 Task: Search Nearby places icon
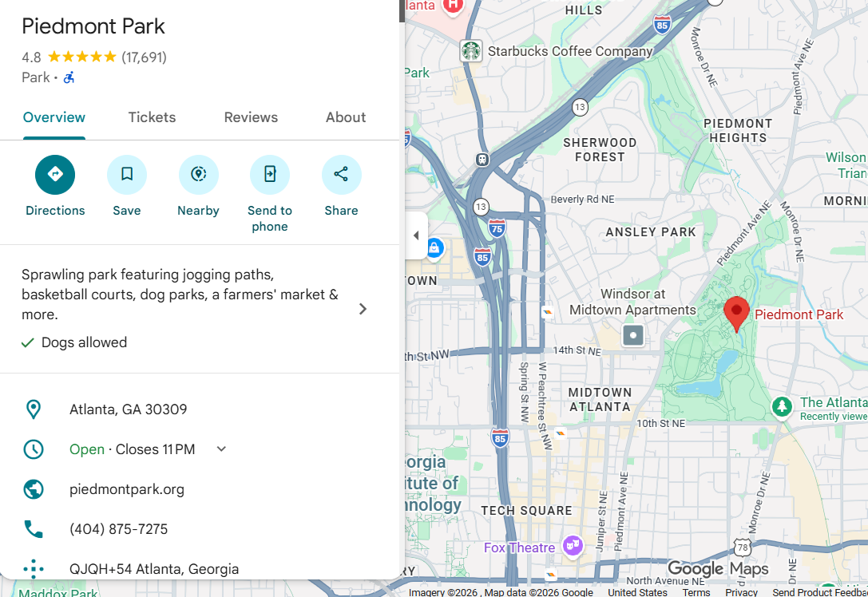198,175
